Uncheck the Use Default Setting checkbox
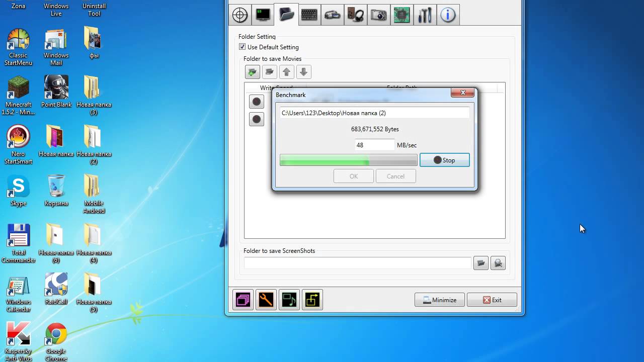The height and width of the screenshot is (362, 644). pyautogui.click(x=243, y=47)
